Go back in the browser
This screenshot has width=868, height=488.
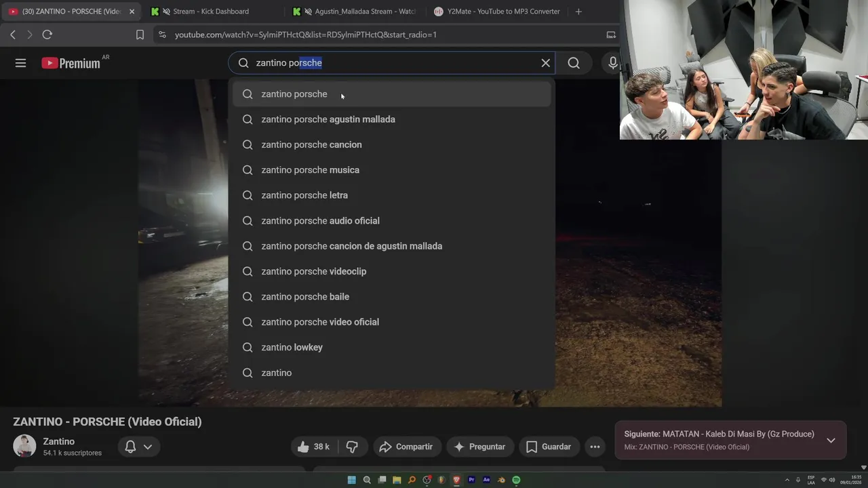tap(13, 35)
